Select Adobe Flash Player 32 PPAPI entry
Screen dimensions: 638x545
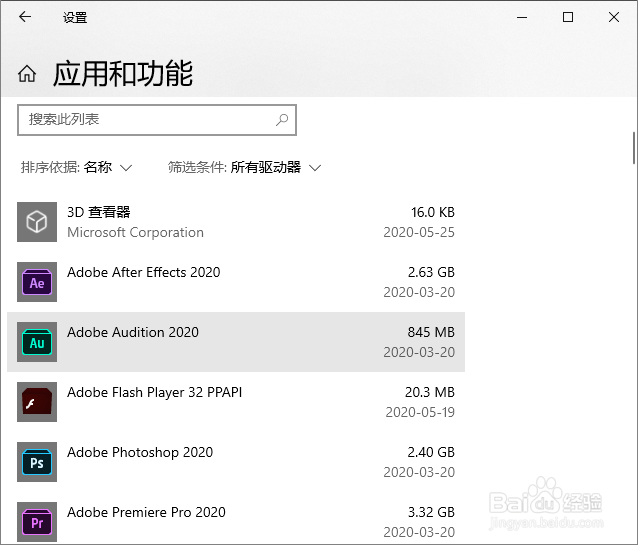coord(236,402)
